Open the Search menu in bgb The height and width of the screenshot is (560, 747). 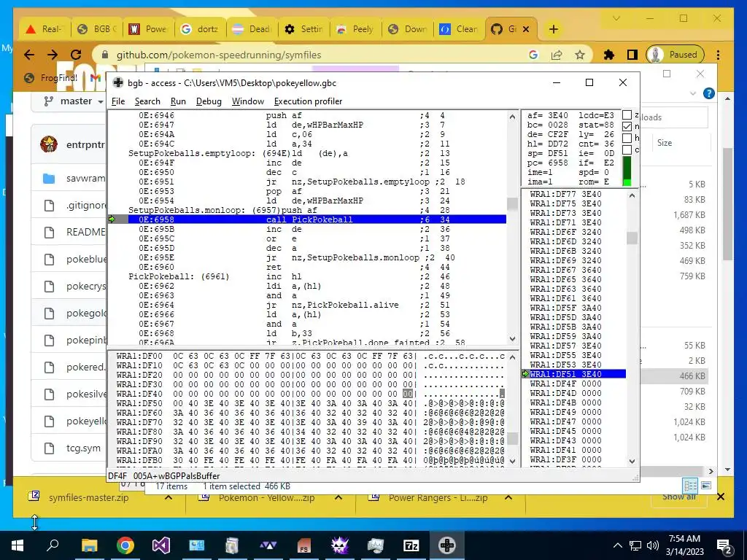pyautogui.click(x=147, y=101)
